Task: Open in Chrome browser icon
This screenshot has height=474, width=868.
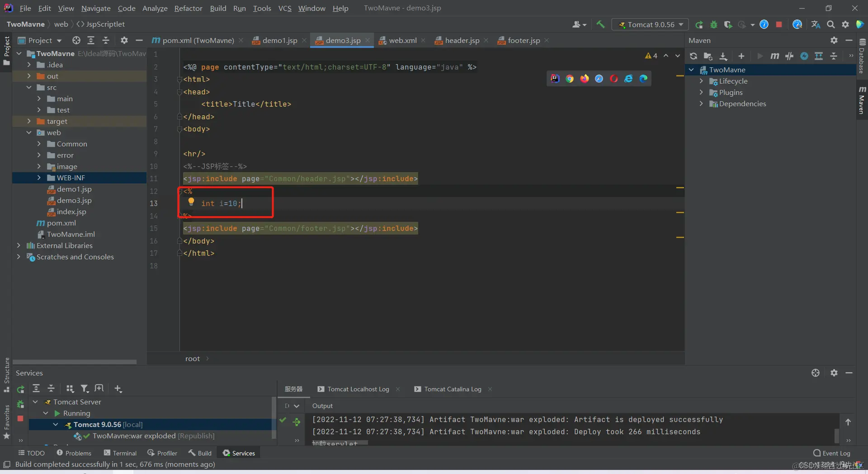Action: [570, 79]
